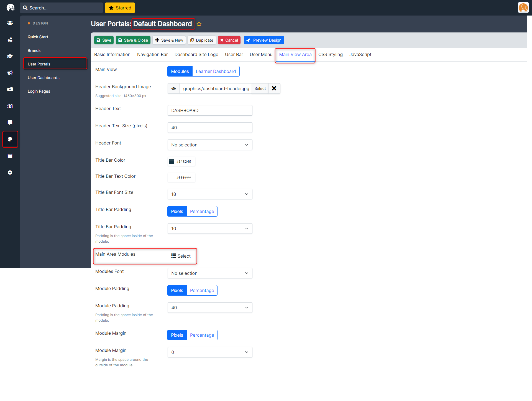Open the megaphone announcements section

[10, 73]
